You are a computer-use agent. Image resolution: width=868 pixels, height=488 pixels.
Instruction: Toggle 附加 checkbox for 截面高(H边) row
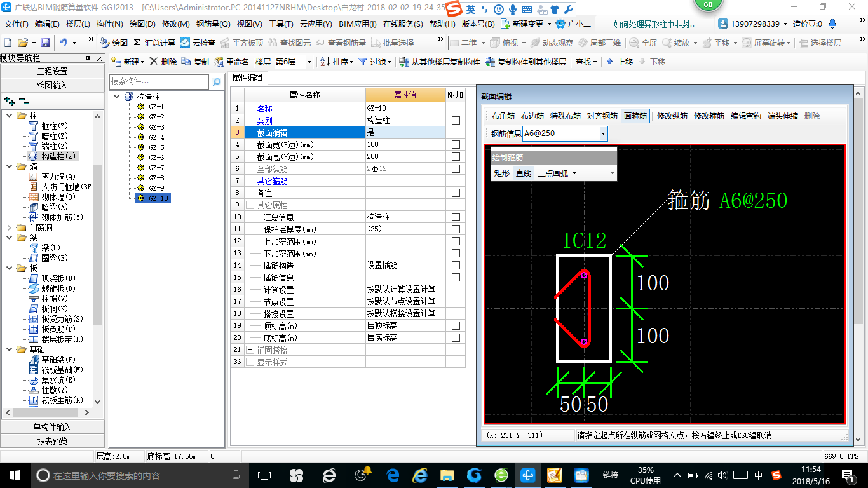(456, 157)
